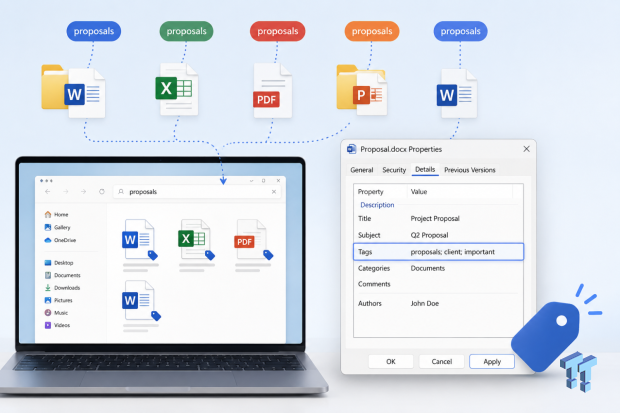Screen dimensions: 620x413
Task: Click the standalone Word document icon above Properties dialog
Action: point(457,93)
